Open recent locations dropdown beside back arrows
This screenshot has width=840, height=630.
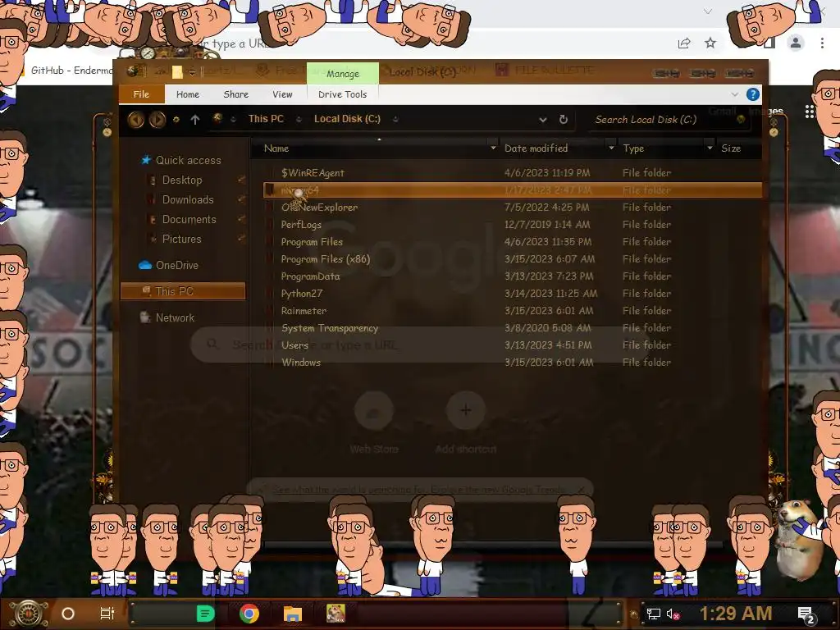click(176, 120)
